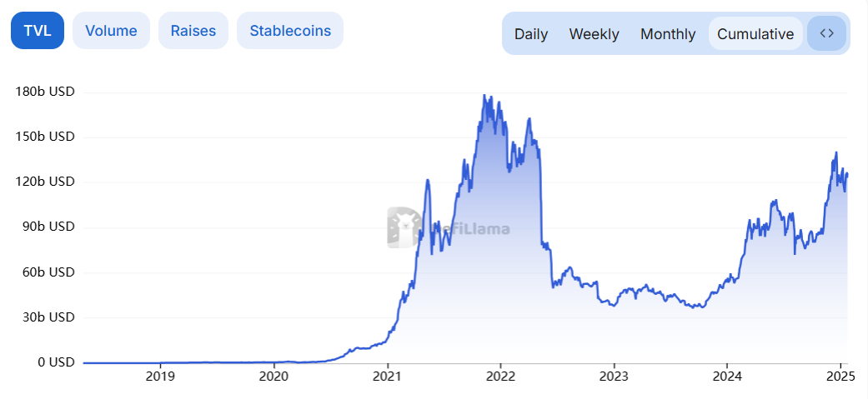Switch grouping to Weekly

594,34
